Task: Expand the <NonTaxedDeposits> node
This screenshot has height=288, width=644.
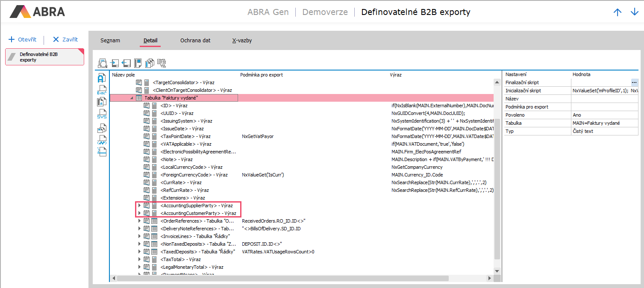Action: pos(139,244)
